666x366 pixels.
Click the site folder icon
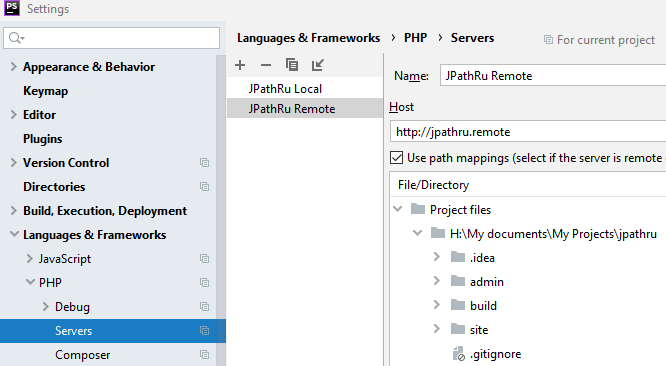pos(458,329)
